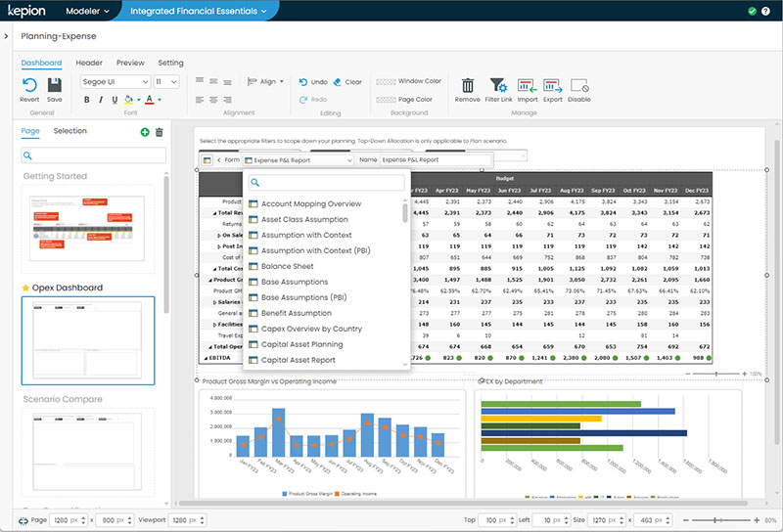This screenshot has height=532, width=783.
Task: Expand the left navigation chevron
Action: (6, 36)
